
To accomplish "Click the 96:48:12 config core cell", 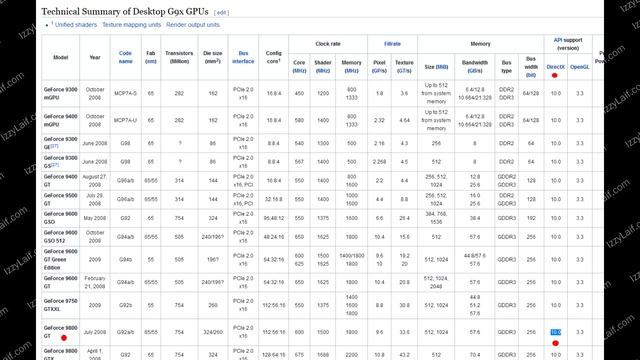I will coord(273,218).
